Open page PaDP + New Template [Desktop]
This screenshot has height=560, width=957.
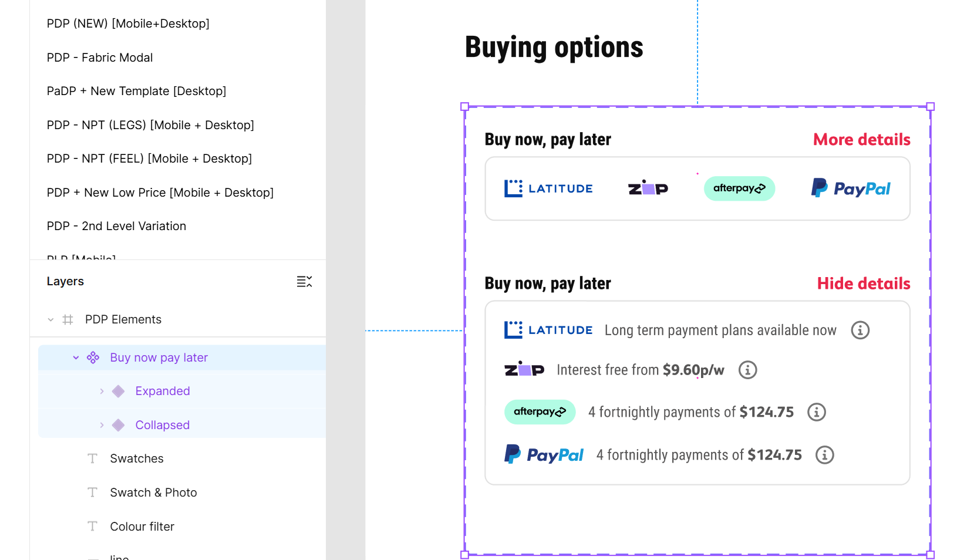point(136,91)
